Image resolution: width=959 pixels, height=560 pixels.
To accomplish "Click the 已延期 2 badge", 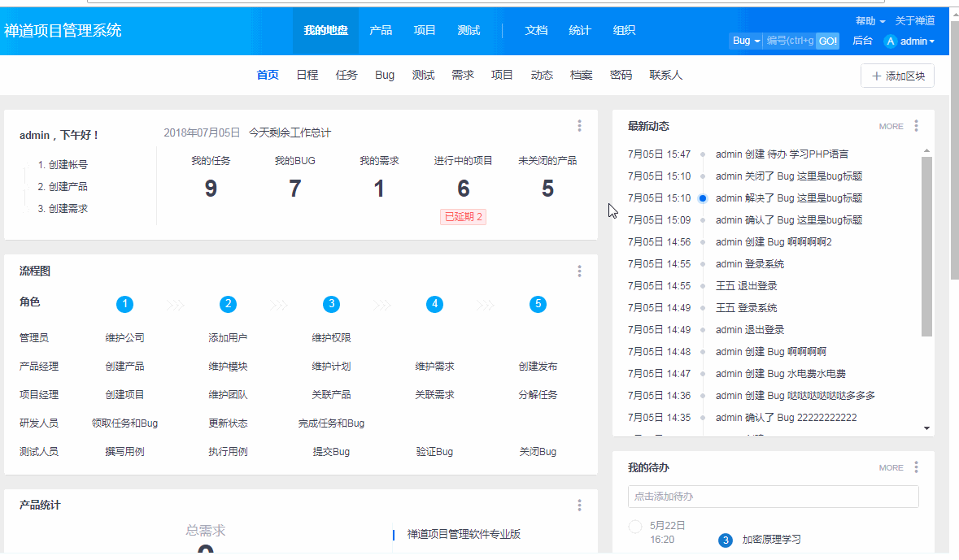I will (x=463, y=216).
